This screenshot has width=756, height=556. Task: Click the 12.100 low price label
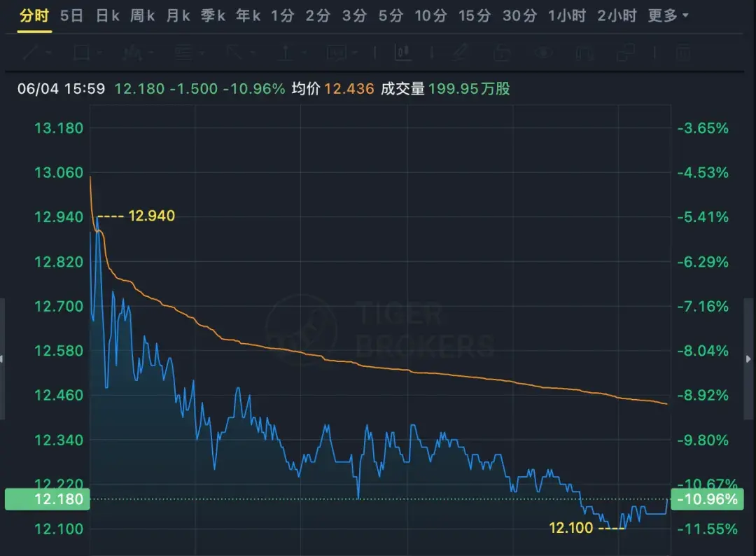(571, 527)
